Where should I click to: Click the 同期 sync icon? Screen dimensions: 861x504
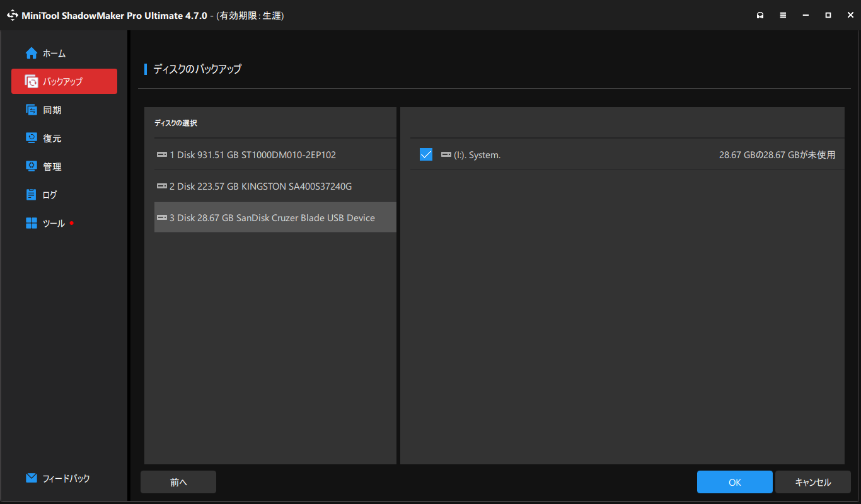[x=32, y=110]
